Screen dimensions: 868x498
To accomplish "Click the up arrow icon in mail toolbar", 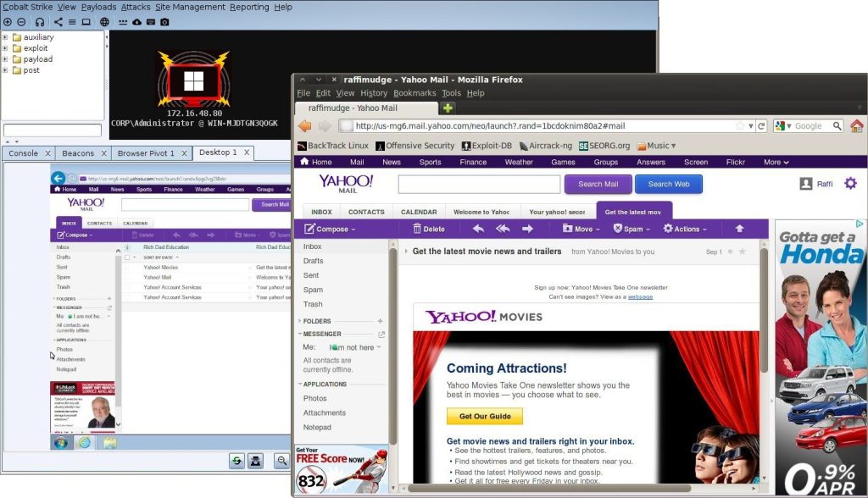I will tap(739, 229).
